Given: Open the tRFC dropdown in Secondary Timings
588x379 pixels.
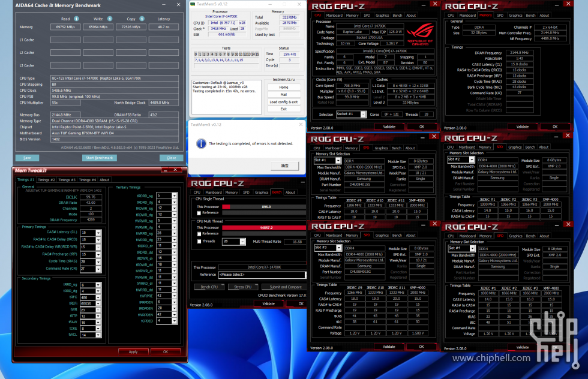Looking at the screenshot, I should (x=98, y=297).
